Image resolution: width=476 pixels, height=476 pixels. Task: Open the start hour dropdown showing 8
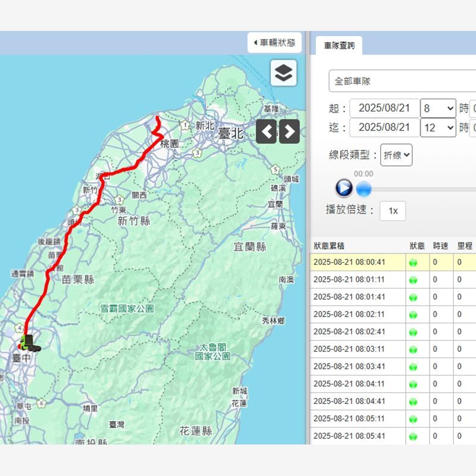click(x=438, y=109)
